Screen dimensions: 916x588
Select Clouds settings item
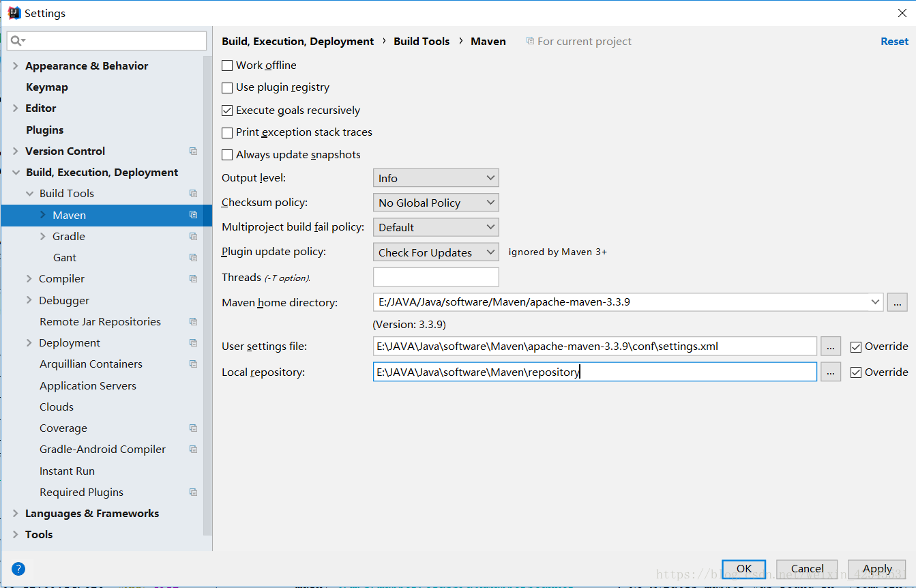point(57,407)
